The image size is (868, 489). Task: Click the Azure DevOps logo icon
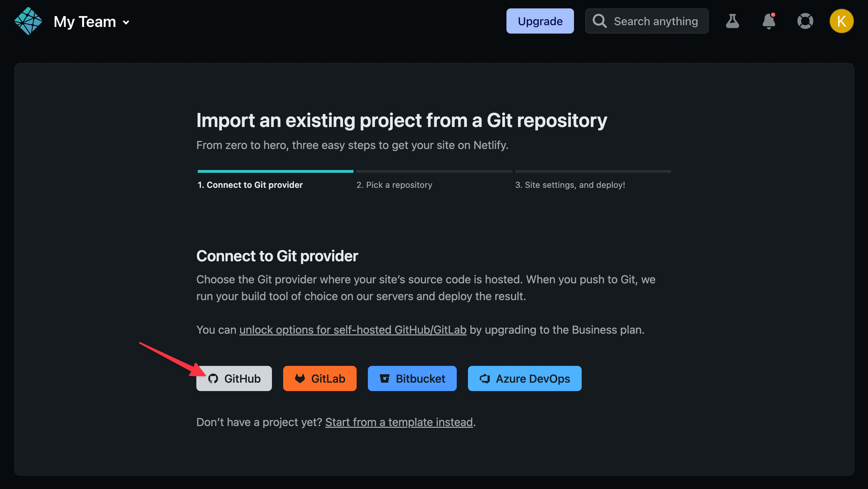485,378
